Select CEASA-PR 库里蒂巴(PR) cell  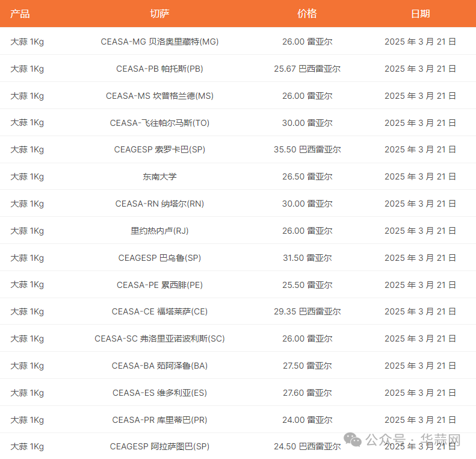point(159,419)
